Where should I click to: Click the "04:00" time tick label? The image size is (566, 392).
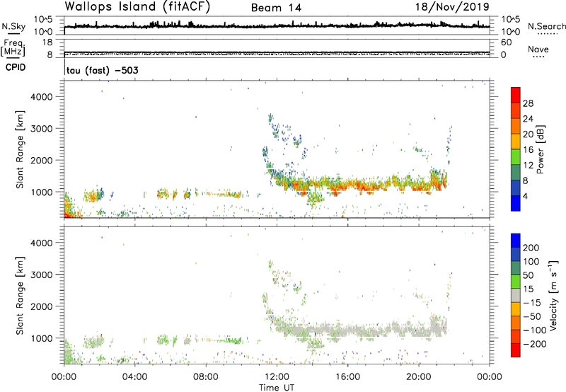pyautogui.click(x=134, y=377)
